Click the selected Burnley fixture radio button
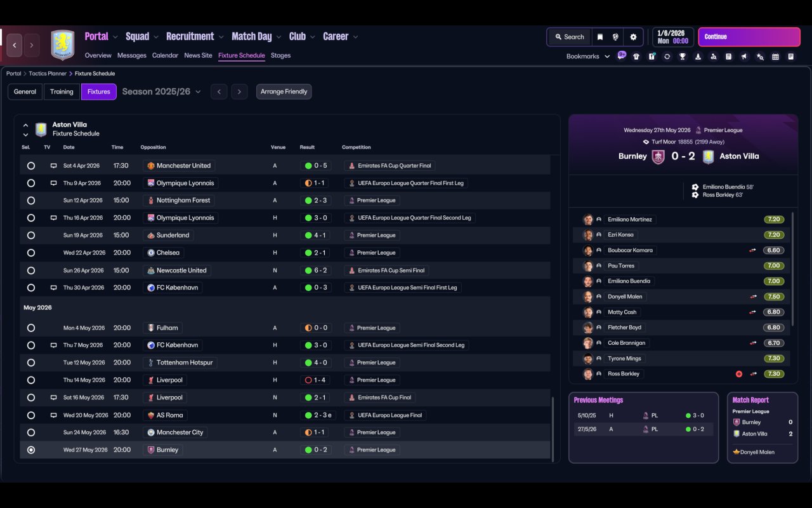The width and height of the screenshot is (812, 508). 31,450
